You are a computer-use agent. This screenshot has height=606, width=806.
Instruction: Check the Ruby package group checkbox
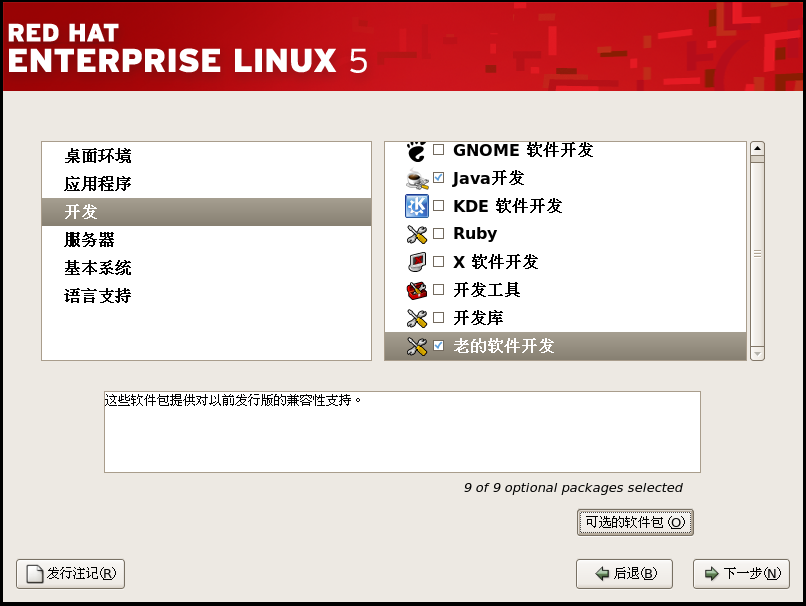tap(438, 233)
